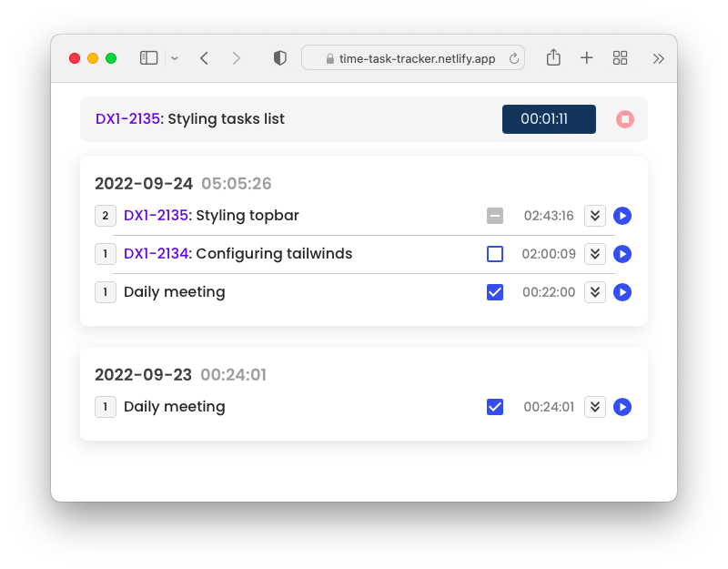Viewport: 728px width, 569px height.
Task: Open the sidebar dropdown chevron in Safari
Action: click(x=175, y=58)
